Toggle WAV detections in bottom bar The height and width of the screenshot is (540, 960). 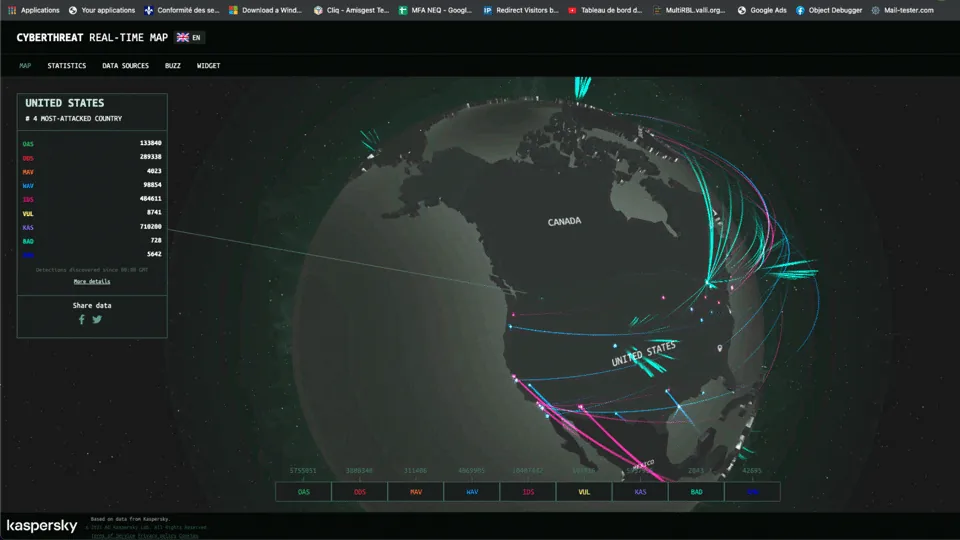click(472, 492)
